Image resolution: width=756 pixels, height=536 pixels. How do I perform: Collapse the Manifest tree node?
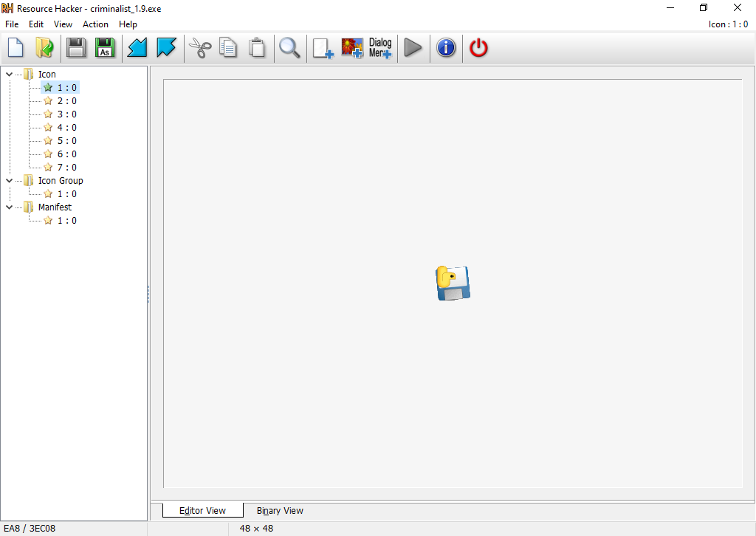[x=9, y=207]
